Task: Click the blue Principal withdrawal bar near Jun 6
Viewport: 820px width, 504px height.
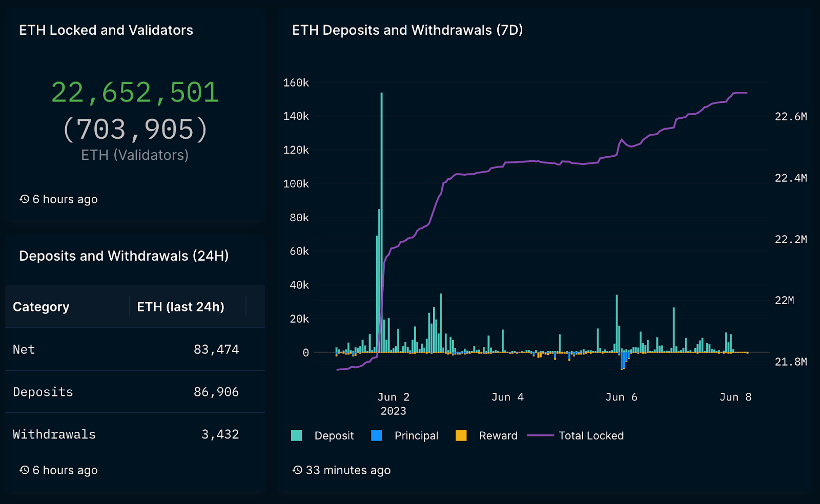Action: pyautogui.click(x=623, y=361)
